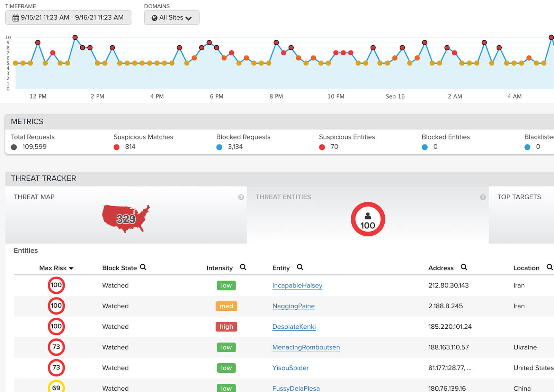The image size is (554, 392).
Task: Click the med intensity badge for NaggingPaine
Action: (226, 306)
